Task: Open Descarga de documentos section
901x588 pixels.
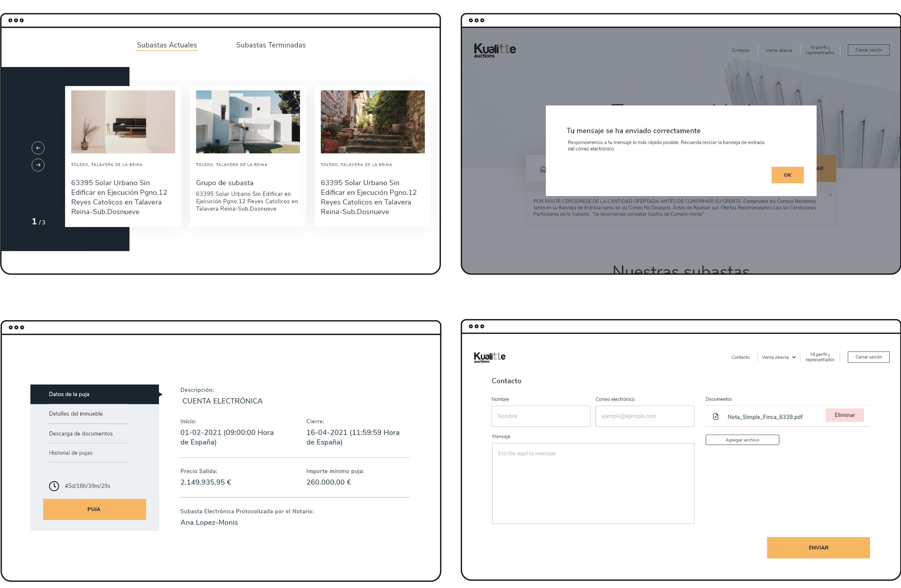Action: click(x=81, y=434)
